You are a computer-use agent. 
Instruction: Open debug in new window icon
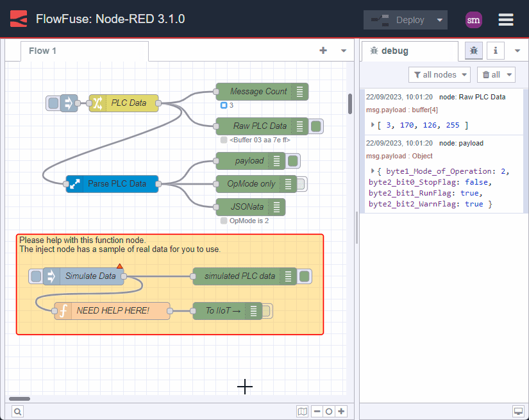coord(517,412)
